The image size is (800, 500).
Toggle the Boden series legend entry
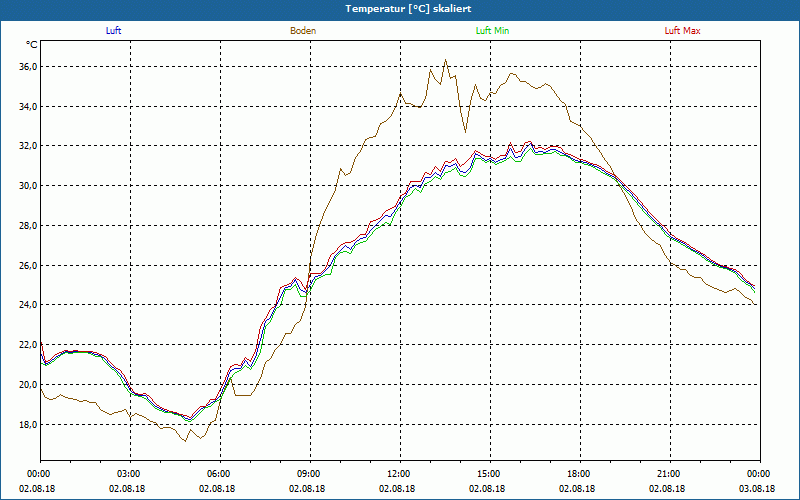pyautogui.click(x=303, y=31)
